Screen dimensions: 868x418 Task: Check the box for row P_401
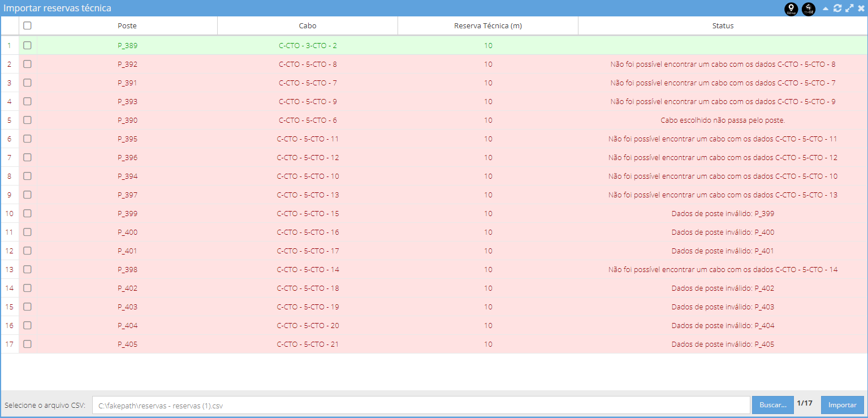(27, 251)
